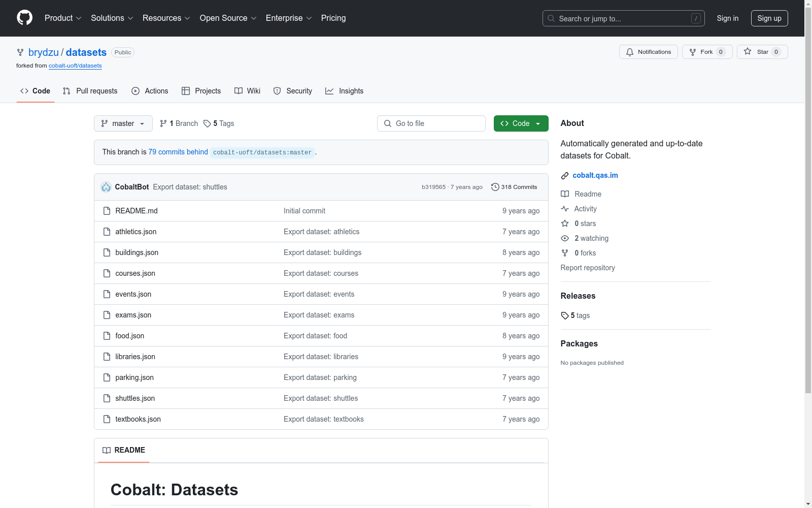Click the file icon beside README.md
The height and width of the screenshot is (508, 812).
coord(107,211)
